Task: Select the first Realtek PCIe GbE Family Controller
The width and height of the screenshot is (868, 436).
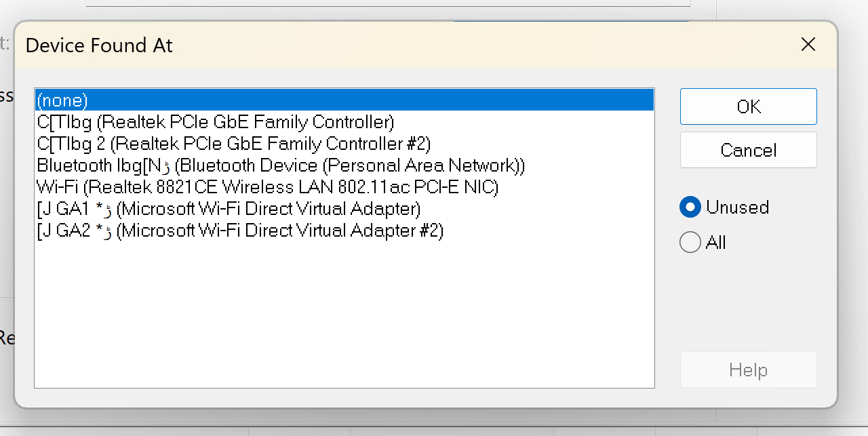Action: coord(216,122)
